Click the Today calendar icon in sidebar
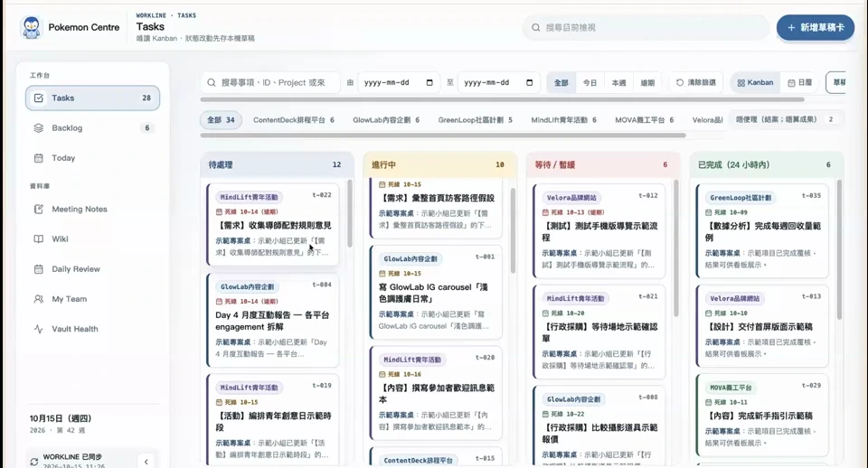Viewport: 868px width, 468px height. (38, 158)
